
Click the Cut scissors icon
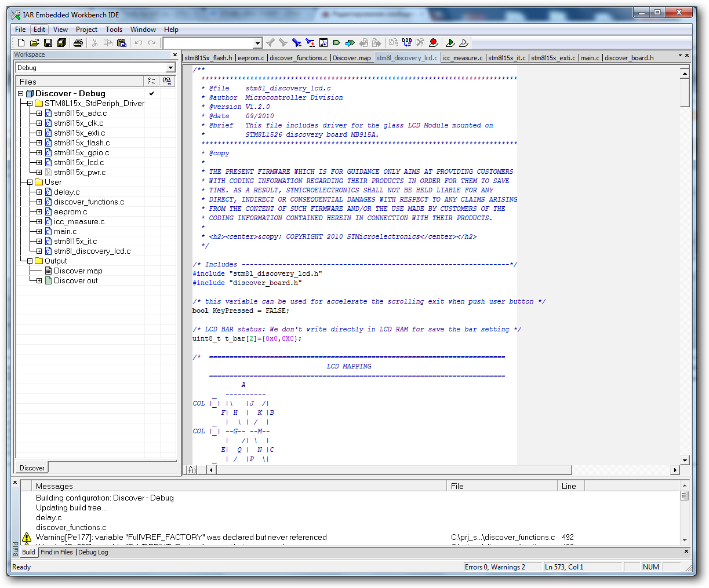coord(94,43)
